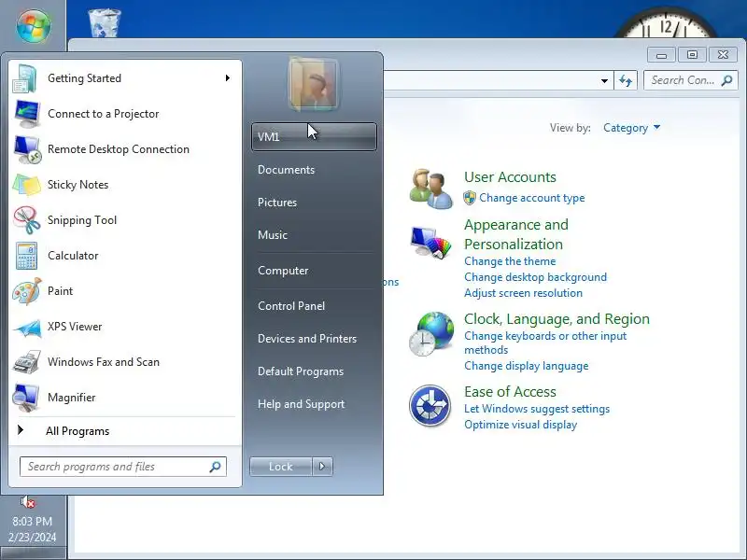The width and height of the screenshot is (747, 560).
Task: Click the Paint palette icon
Action: pyautogui.click(x=27, y=291)
